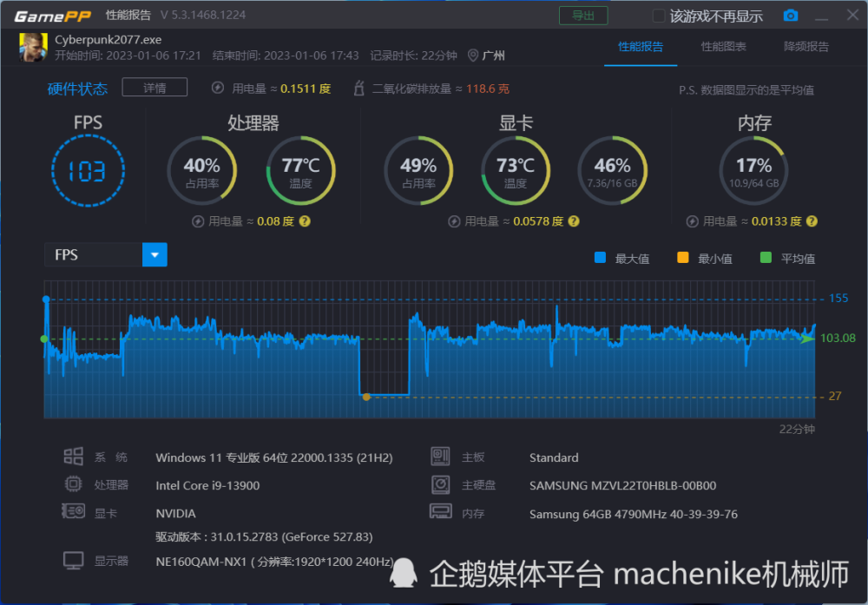Click the power icon under 显卡 gauges
868x605 pixels.
[454, 221]
